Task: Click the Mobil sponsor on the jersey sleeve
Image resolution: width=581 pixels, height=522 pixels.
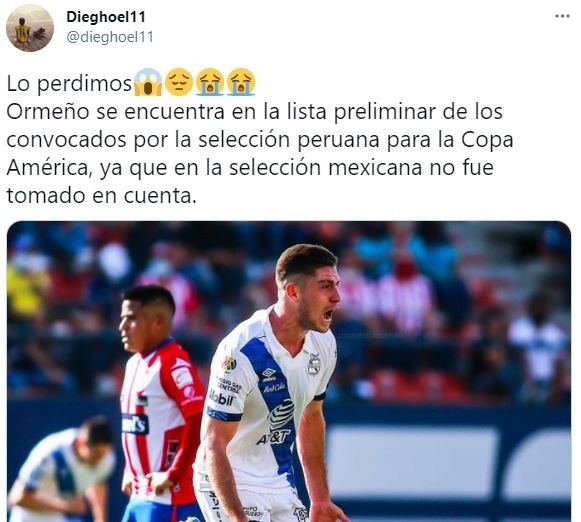Action: pyautogui.click(x=222, y=398)
